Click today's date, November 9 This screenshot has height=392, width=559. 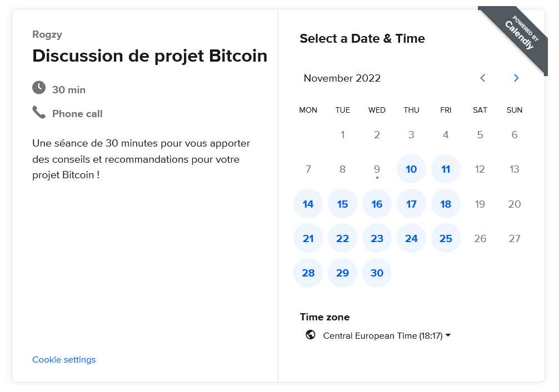point(377,169)
